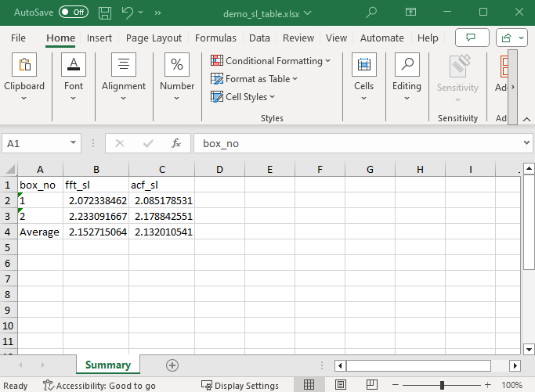This screenshot has height=392, width=535.
Task: Open Display Settings in status bar
Action: coord(240,386)
